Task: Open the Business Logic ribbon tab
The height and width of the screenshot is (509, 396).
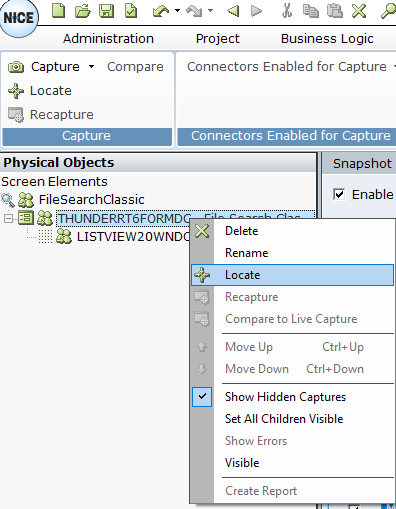Action: [x=327, y=39]
